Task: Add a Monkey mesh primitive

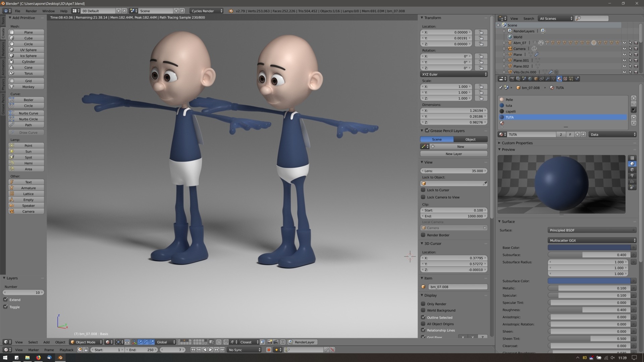Action: pyautogui.click(x=26, y=86)
